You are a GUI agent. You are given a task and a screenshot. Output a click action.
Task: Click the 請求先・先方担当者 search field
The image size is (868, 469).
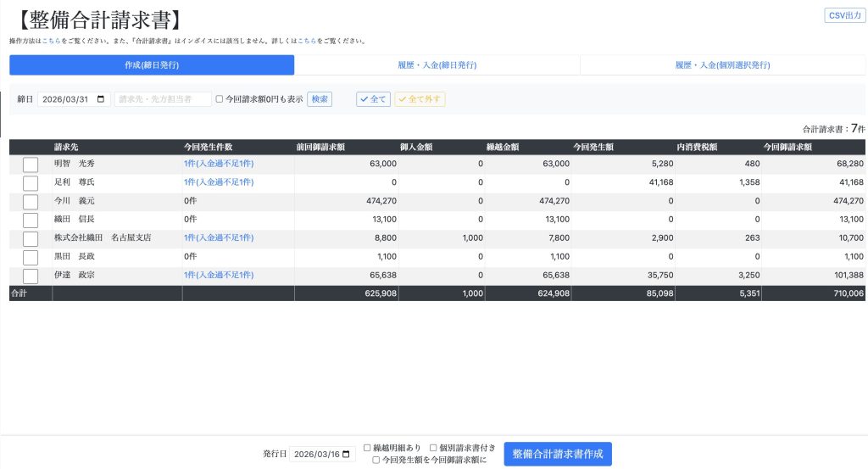163,99
